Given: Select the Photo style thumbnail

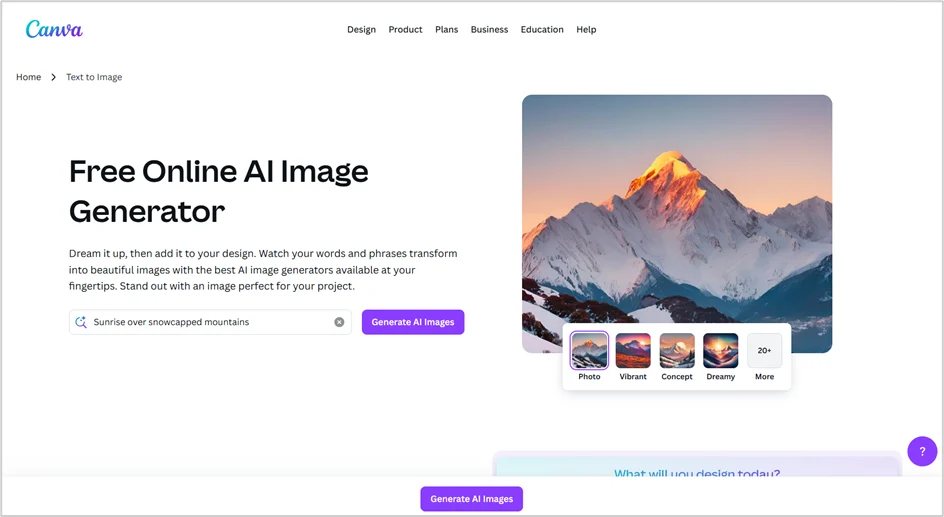Looking at the screenshot, I should 589,350.
